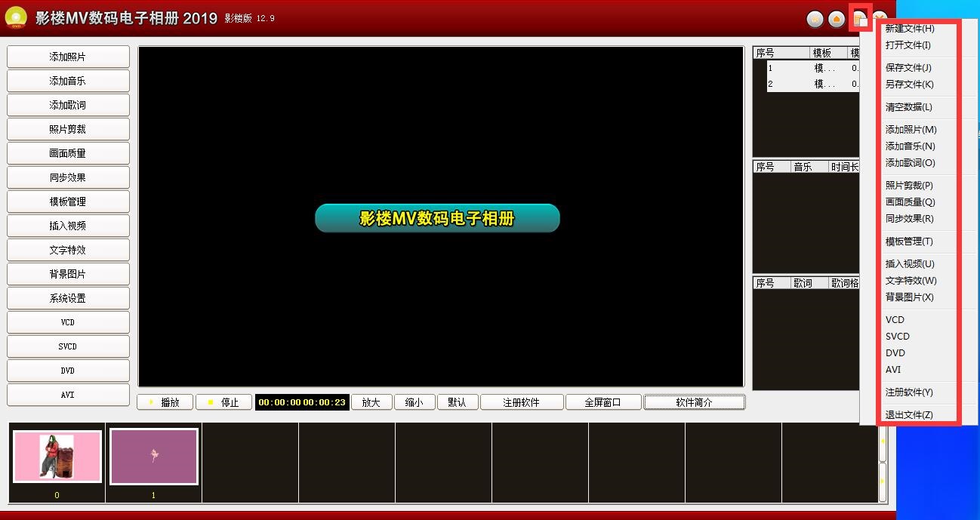The height and width of the screenshot is (520, 980).
Task: Click the first round title bar icon
Action: point(815,20)
